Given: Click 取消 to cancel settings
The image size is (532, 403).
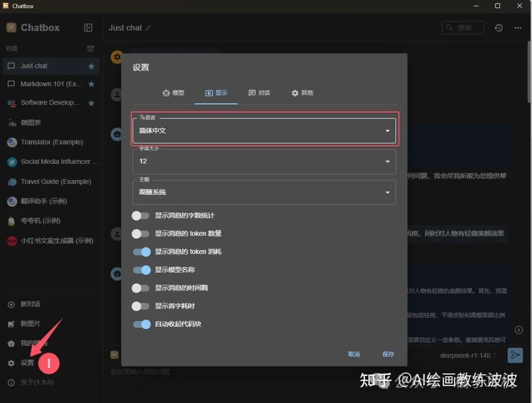Looking at the screenshot, I should pyautogui.click(x=354, y=354).
